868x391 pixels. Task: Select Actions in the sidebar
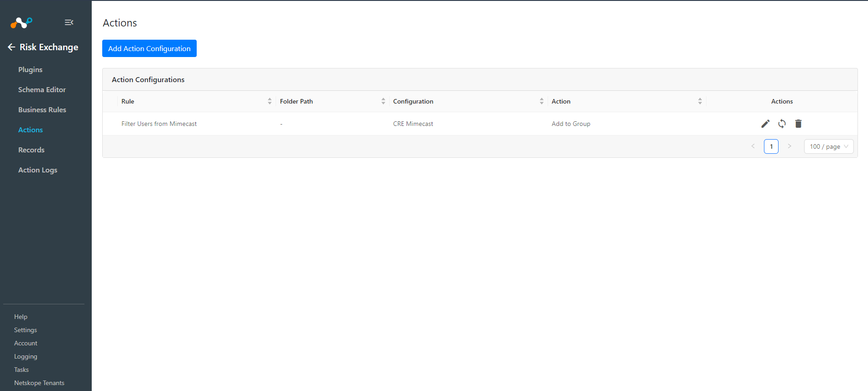click(31, 130)
